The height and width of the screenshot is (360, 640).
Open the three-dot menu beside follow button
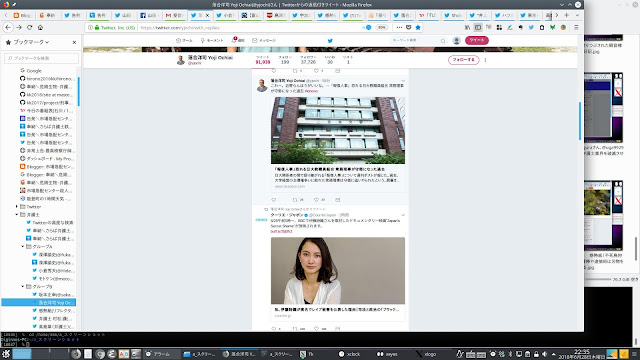pos(485,60)
